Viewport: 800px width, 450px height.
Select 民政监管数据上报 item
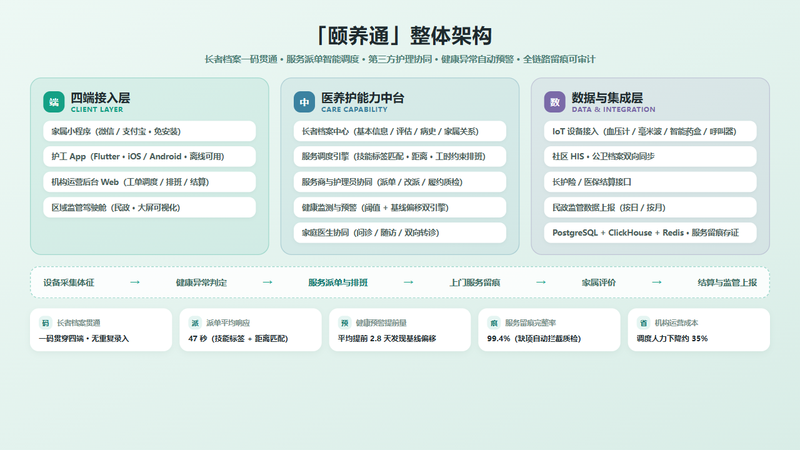coord(651,208)
